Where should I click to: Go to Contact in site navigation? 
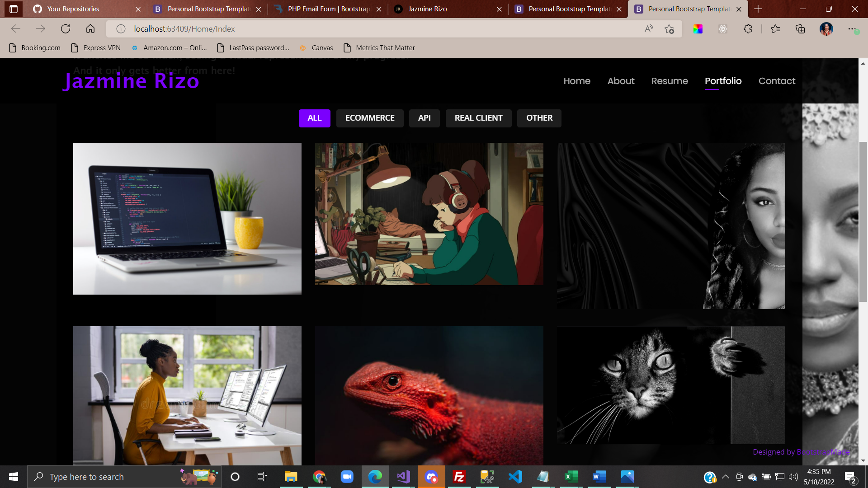(x=777, y=81)
